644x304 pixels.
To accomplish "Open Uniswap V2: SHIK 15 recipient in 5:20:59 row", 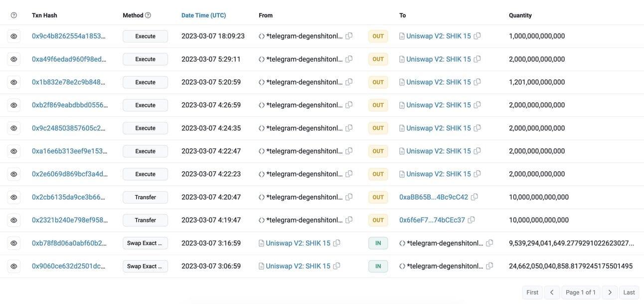I will (439, 82).
